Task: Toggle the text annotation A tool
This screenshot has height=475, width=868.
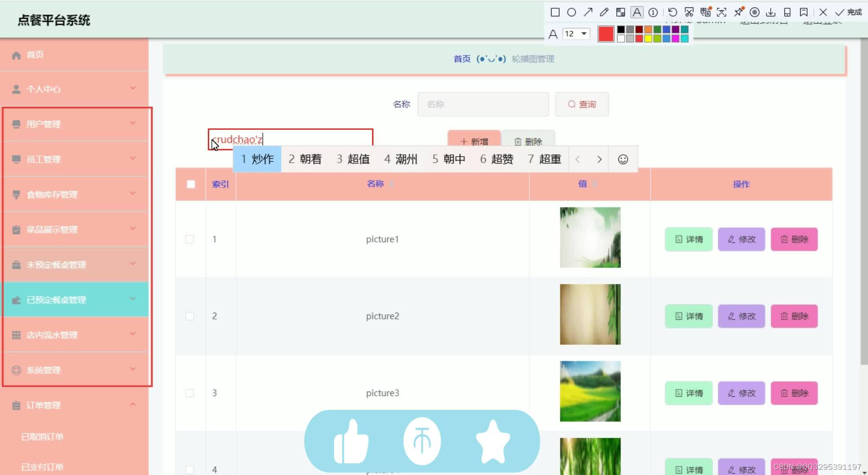Action: pyautogui.click(x=637, y=12)
